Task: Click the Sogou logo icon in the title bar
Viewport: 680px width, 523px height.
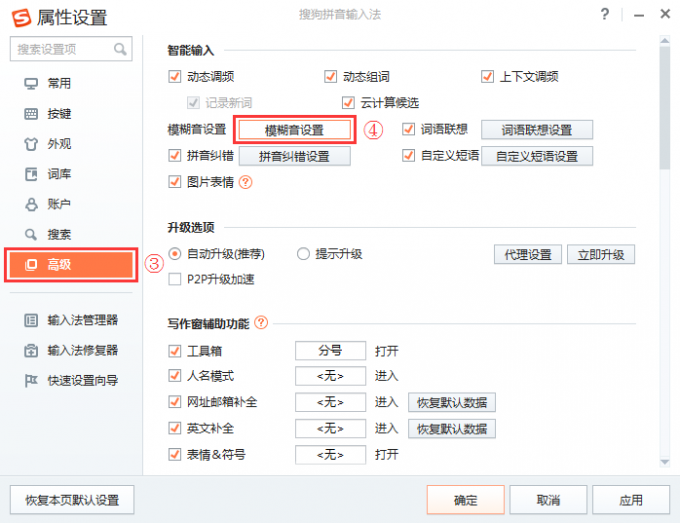Action: tap(21, 18)
